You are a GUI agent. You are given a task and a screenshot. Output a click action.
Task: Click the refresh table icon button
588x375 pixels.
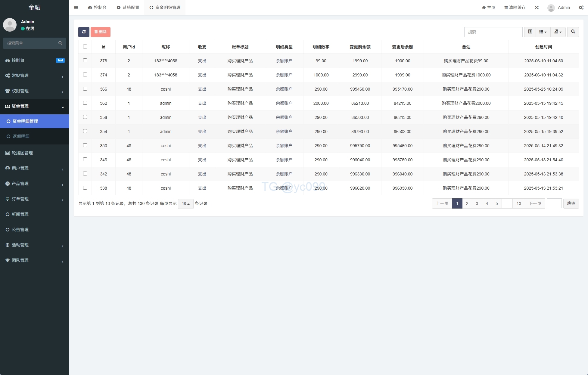84,32
